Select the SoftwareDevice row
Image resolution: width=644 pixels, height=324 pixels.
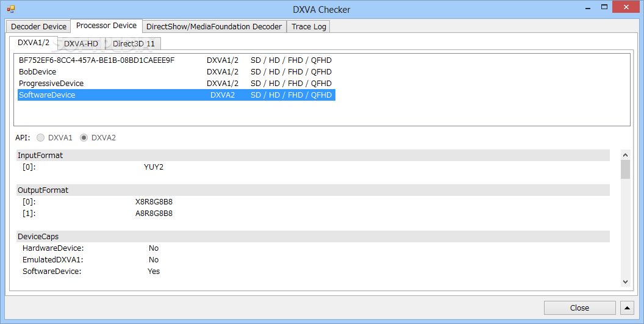pyautogui.click(x=177, y=95)
